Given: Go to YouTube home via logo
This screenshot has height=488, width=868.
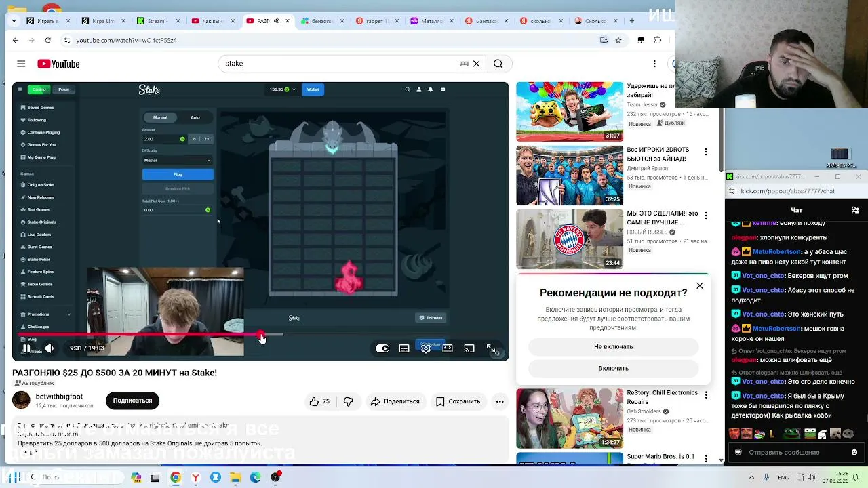Looking at the screenshot, I should pyautogui.click(x=58, y=64).
